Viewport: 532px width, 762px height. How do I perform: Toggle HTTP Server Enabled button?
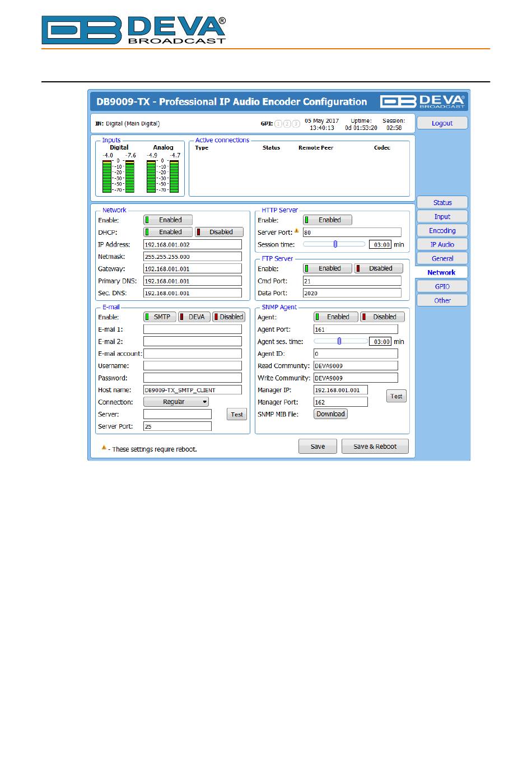point(328,220)
